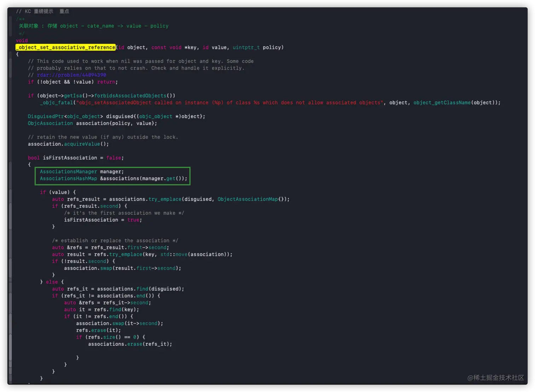Click the 'if (refs.size() == 0) {' line
This screenshot has width=535, height=392.
(x=110, y=337)
